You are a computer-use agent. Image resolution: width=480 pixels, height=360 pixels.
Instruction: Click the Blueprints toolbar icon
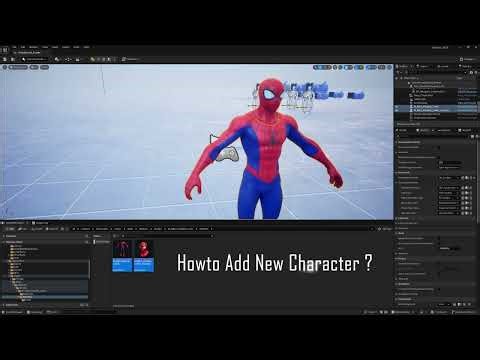click(68, 59)
